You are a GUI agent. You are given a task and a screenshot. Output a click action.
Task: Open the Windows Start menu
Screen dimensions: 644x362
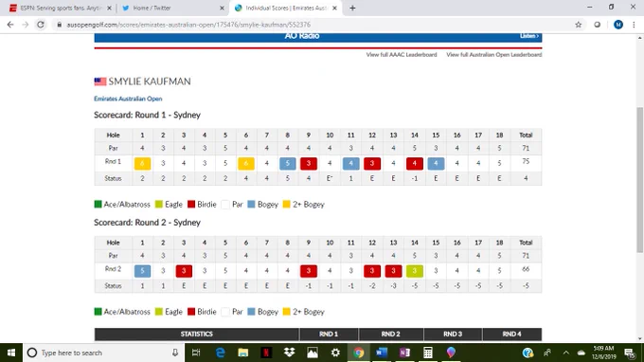tap(11, 353)
